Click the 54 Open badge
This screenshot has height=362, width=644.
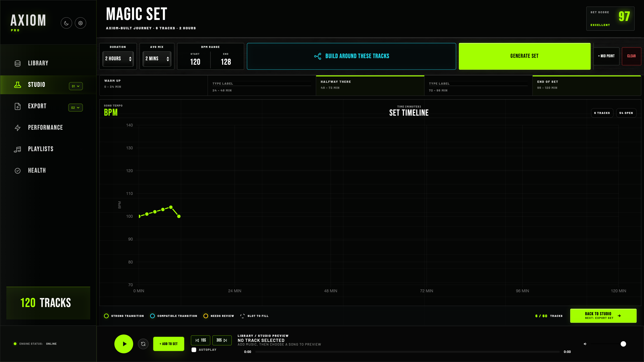click(626, 113)
